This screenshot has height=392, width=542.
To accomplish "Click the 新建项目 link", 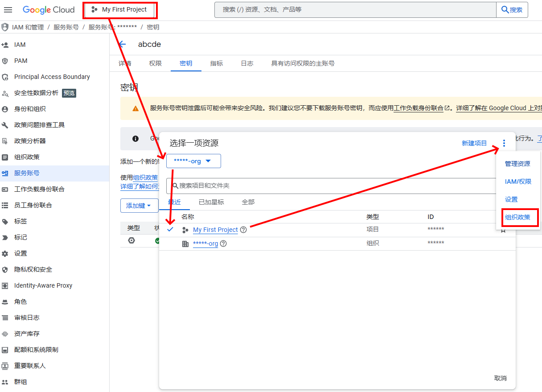I will [x=474, y=143].
